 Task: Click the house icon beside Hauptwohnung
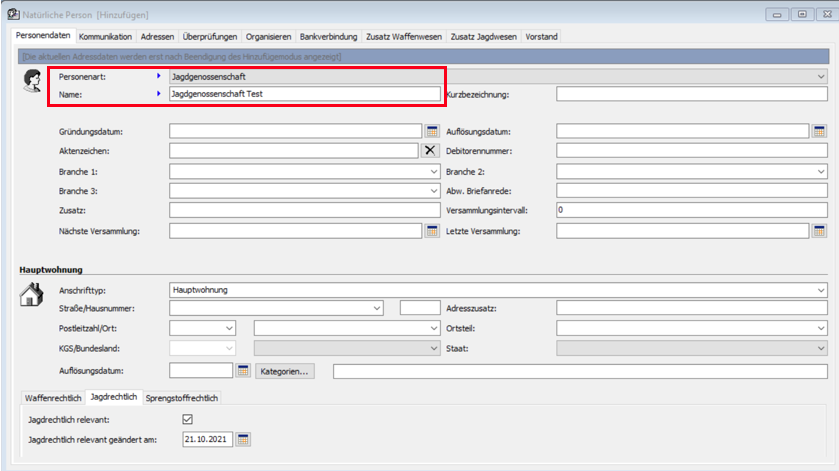coord(32,294)
